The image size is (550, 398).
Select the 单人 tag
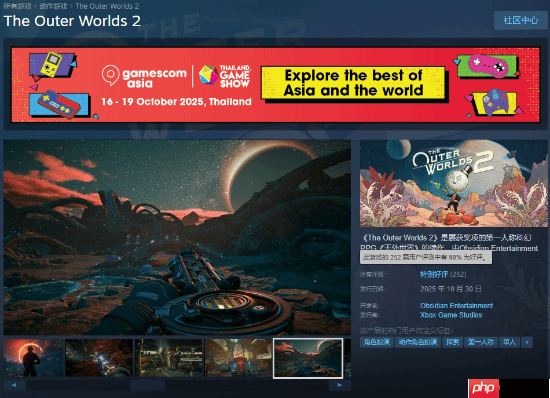click(x=509, y=342)
